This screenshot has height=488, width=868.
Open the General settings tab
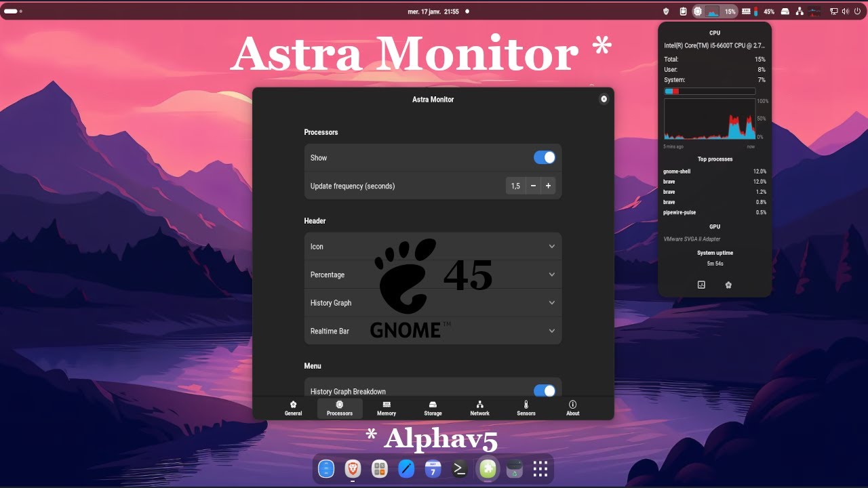coord(293,408)
